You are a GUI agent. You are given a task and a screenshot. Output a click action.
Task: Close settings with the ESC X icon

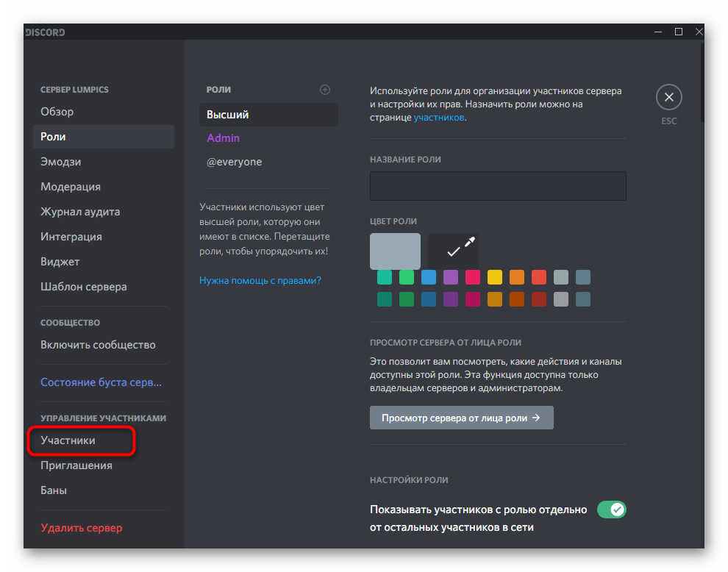[668, 97]
